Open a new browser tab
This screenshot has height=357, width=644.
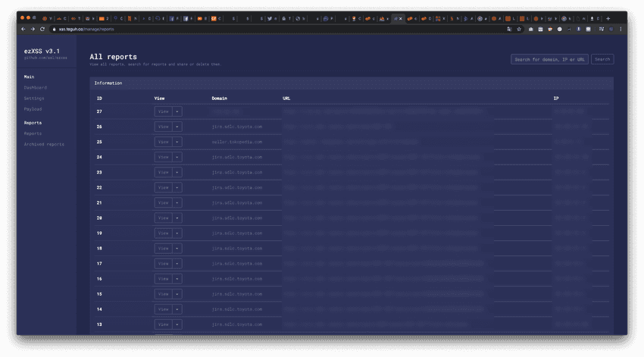click(x=608, y=18)
